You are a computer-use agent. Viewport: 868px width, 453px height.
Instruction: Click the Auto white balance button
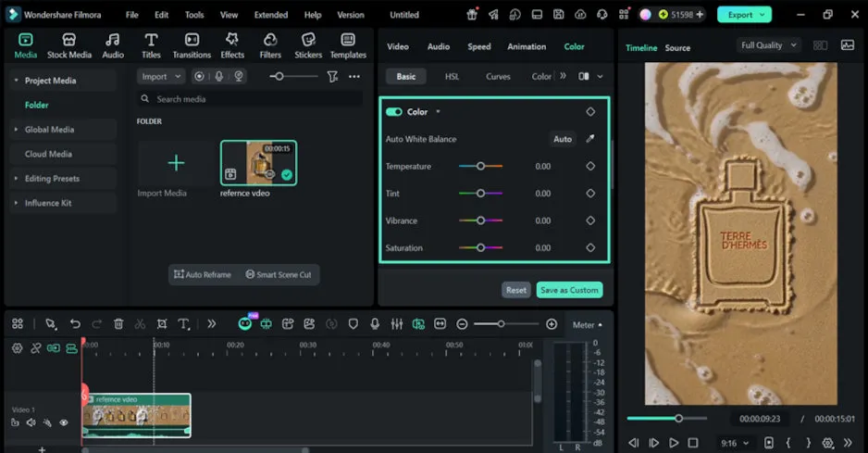point(563,139)
